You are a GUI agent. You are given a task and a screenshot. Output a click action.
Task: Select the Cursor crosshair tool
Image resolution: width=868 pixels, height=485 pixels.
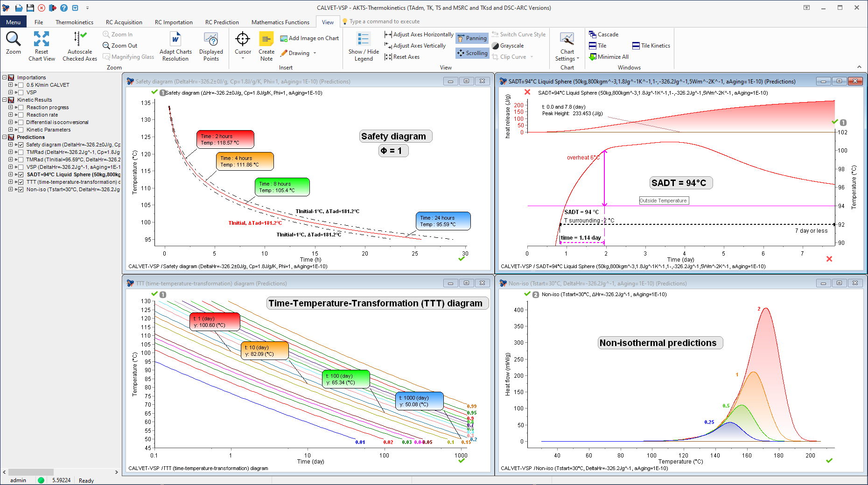click(243, 40)
